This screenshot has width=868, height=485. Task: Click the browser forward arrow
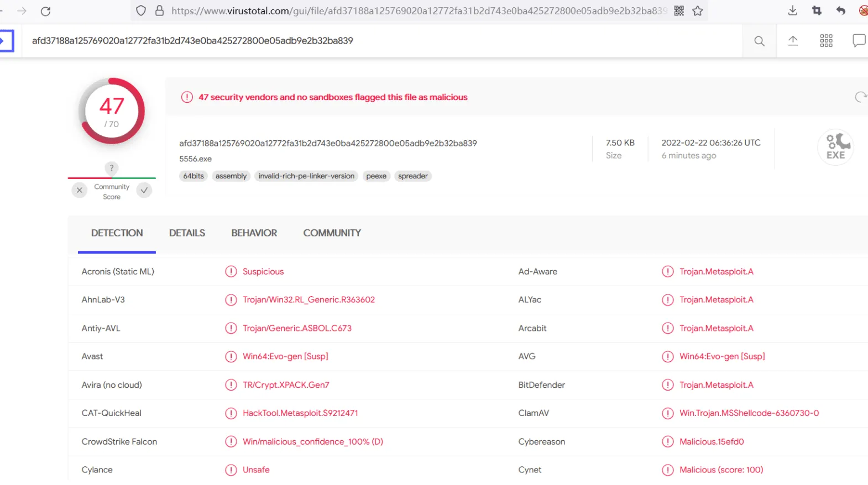tap(22, 11)
